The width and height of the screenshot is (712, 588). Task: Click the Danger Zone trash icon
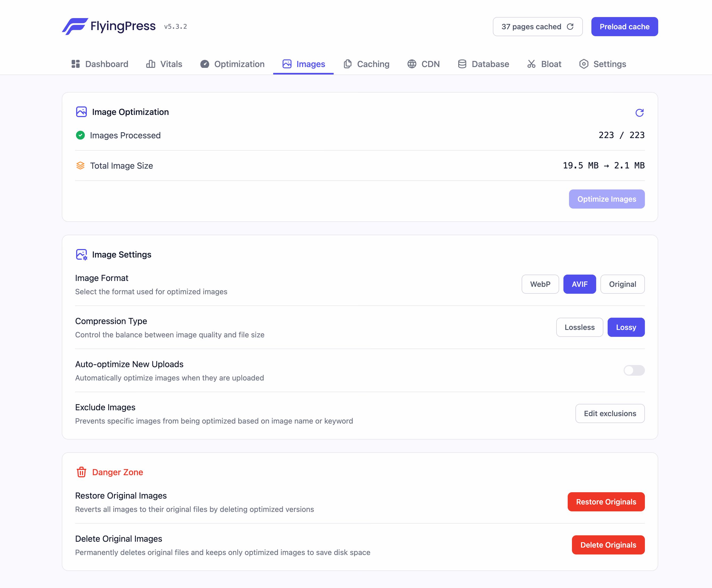coord(81,472)
